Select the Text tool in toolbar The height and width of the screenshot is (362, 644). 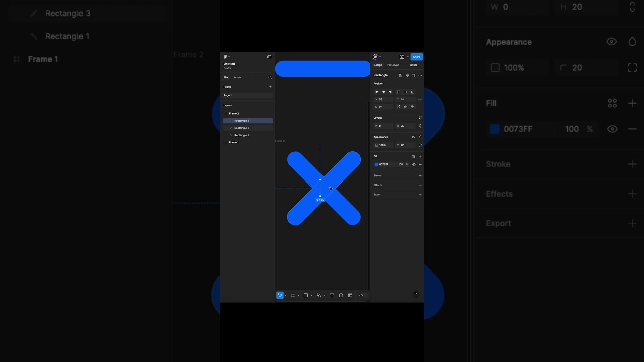coord(332,295)
